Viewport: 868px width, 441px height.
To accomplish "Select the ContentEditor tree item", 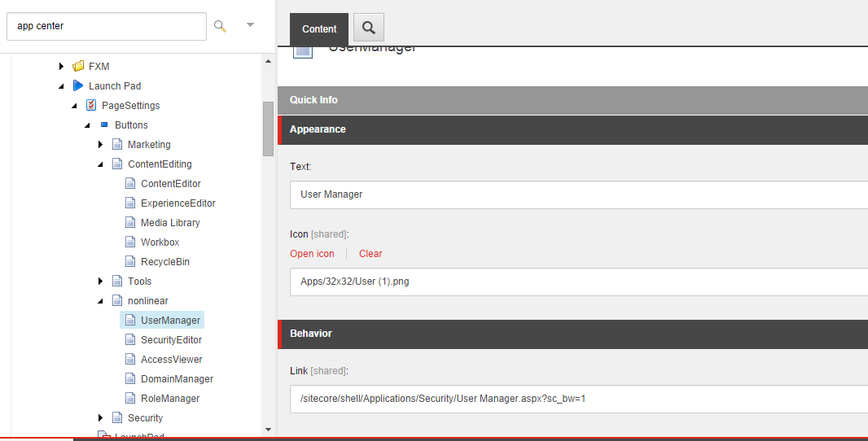I will click(x=170, y=184).
